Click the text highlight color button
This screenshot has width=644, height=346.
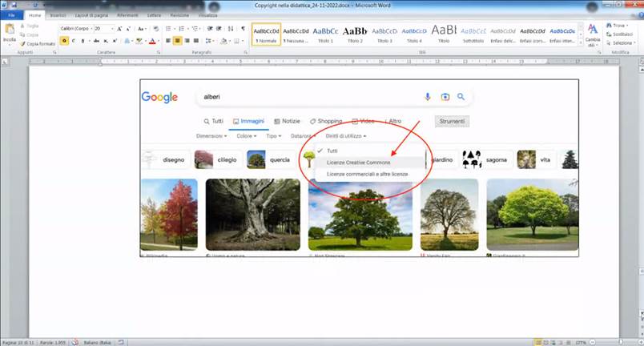pyautogui.click(x=139, y=41)
